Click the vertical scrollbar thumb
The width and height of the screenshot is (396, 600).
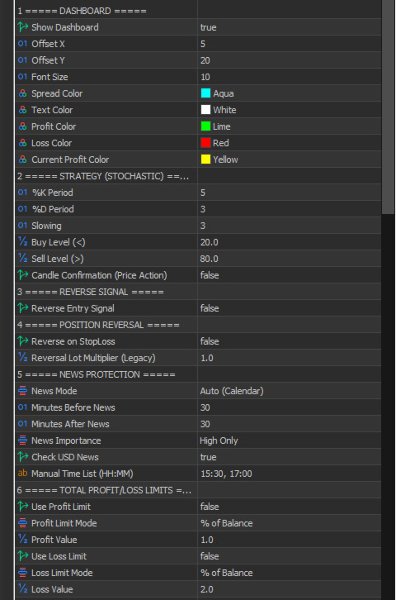point(388,107)
